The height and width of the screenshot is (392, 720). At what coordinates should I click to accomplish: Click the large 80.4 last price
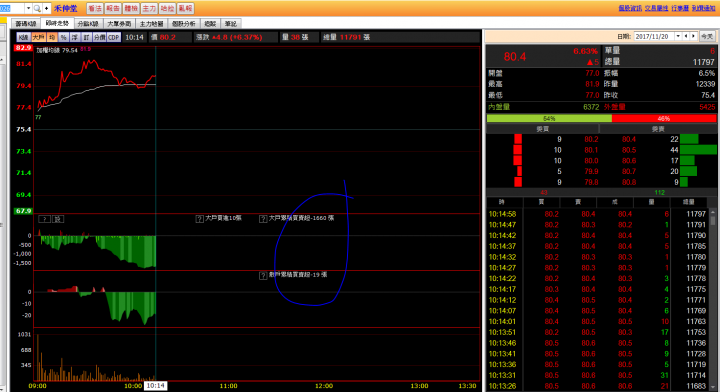tap(515, 57)
